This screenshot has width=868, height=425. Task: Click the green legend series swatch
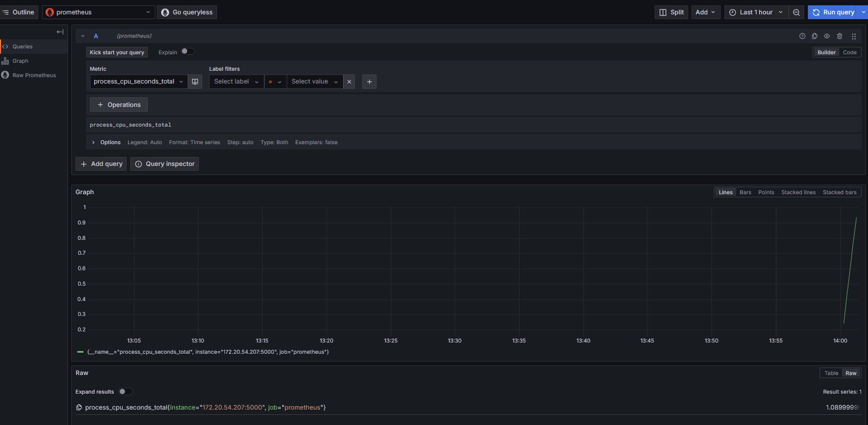click(x=80, y=352)
